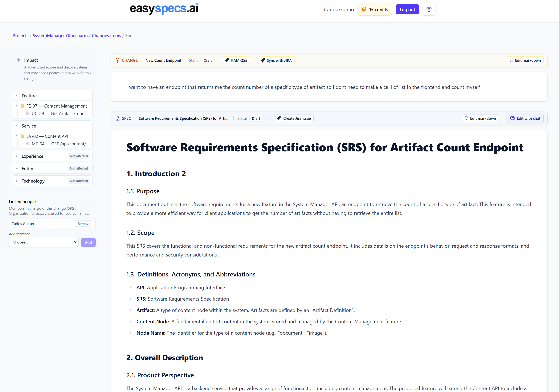Collapse the Service section
The image size is (559, 392).
coord(17,126)
